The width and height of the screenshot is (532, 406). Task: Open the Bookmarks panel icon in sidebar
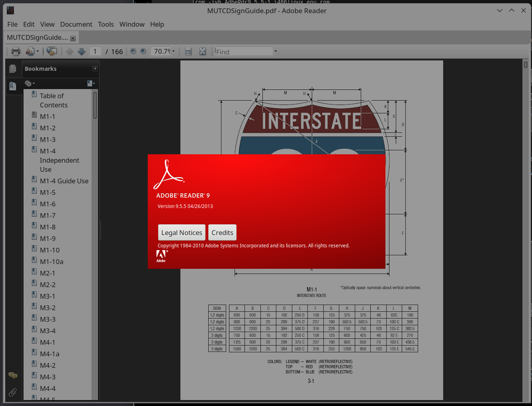pos(13,86)
